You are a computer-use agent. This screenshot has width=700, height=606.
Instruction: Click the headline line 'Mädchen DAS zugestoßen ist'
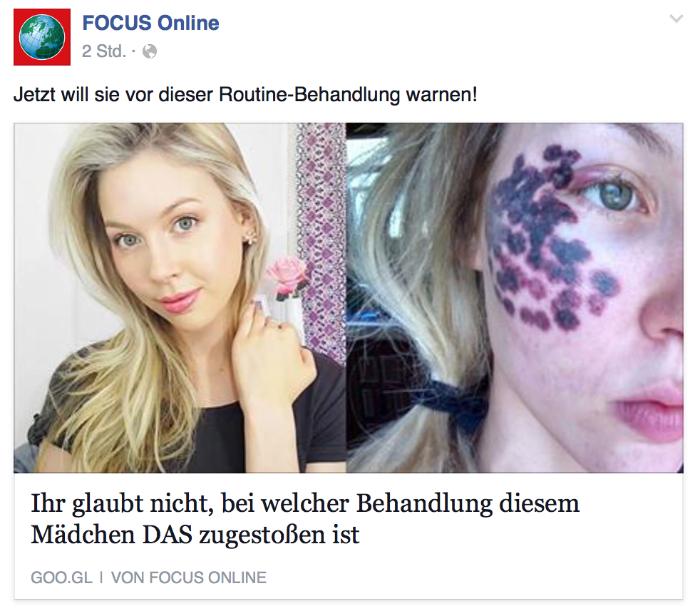coord(195,535)
